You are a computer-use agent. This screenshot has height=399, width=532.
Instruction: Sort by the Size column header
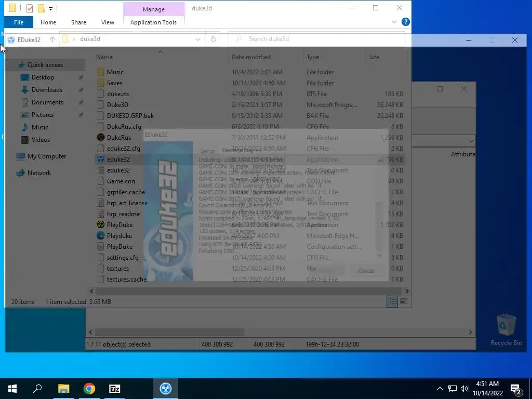(x=374, y=57)
